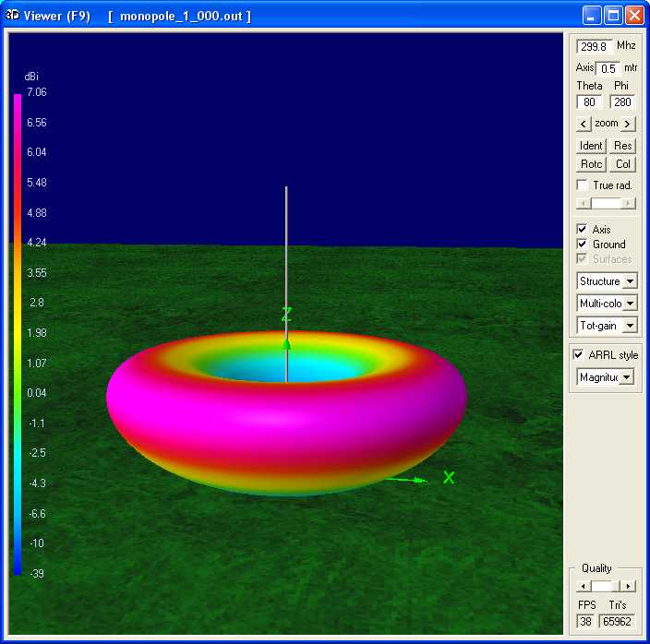Image resolution: width=650 pixels, height=644 pixels.
Task: Click the Rotc rotation center button
Action: click(x=591, y=164)
